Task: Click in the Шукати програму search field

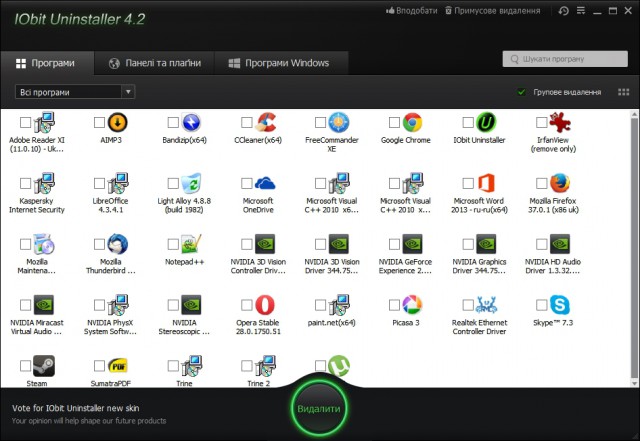Action: click(565, 59)
